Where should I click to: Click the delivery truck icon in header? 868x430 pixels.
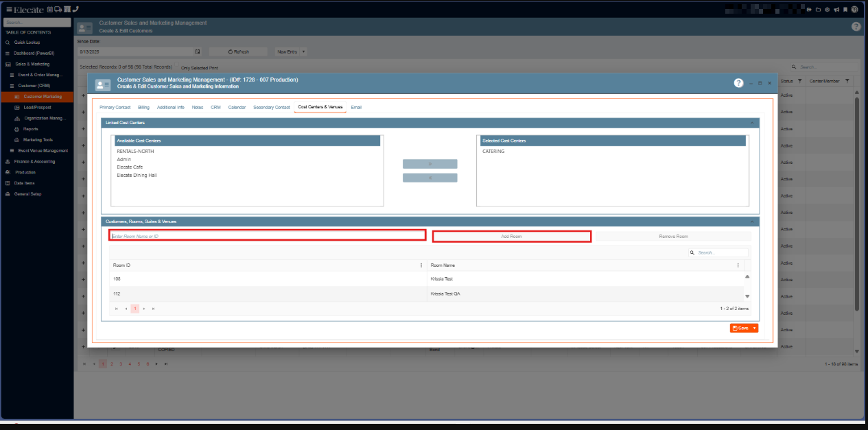click(x=58, y=9)
